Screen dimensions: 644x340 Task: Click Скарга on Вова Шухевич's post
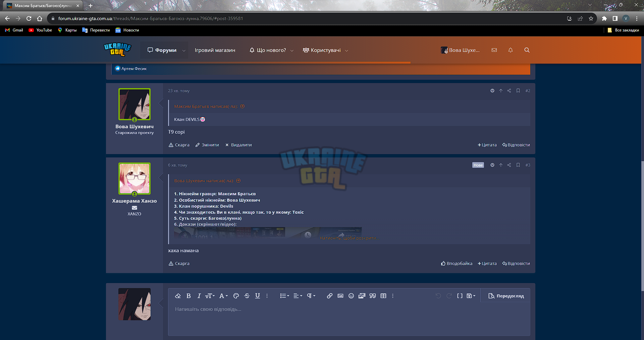(179, 145)
